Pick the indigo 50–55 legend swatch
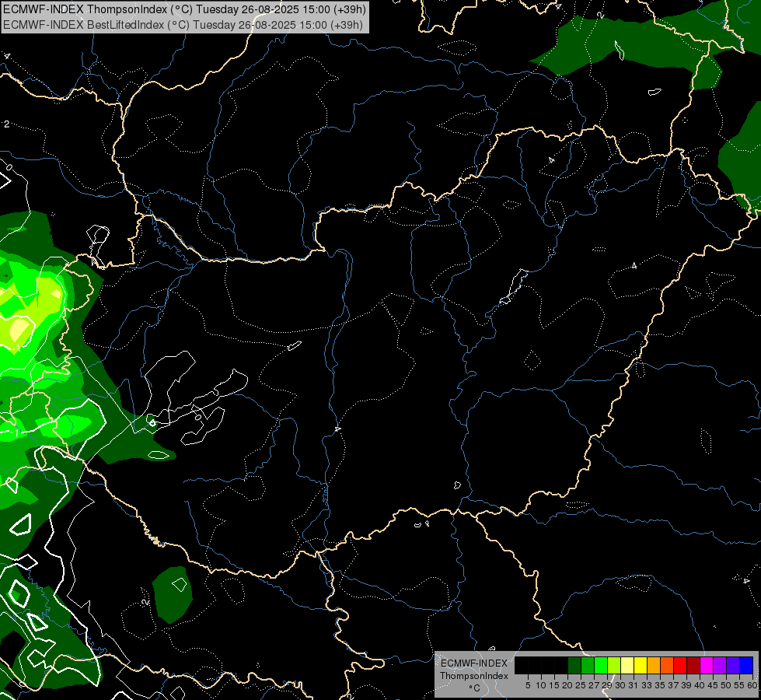The width and height of the screenshot is (761, 700). (x=733, y=665)
